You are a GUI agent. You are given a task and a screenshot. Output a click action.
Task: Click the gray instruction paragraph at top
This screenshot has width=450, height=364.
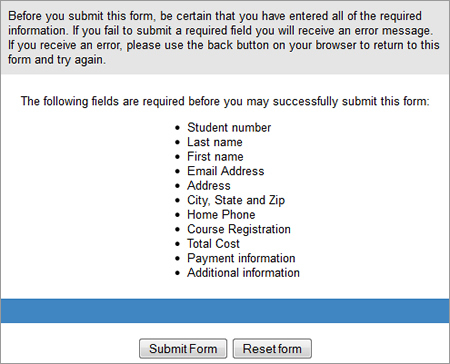pyautogui.click(x=224, y=38)
